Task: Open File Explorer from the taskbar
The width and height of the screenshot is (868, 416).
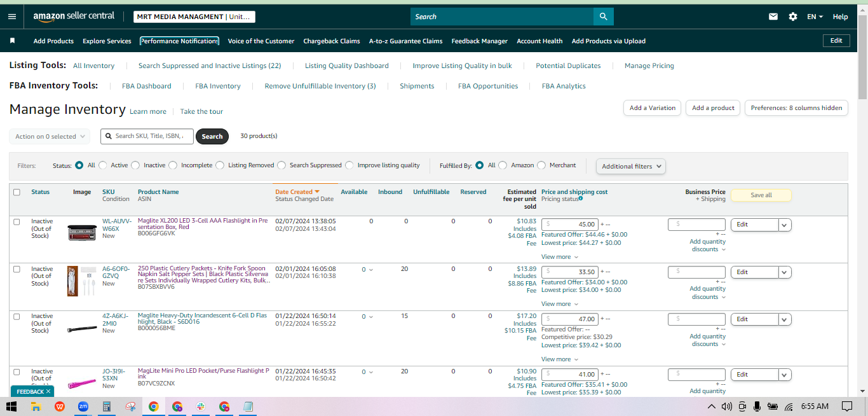Action: 36,406
